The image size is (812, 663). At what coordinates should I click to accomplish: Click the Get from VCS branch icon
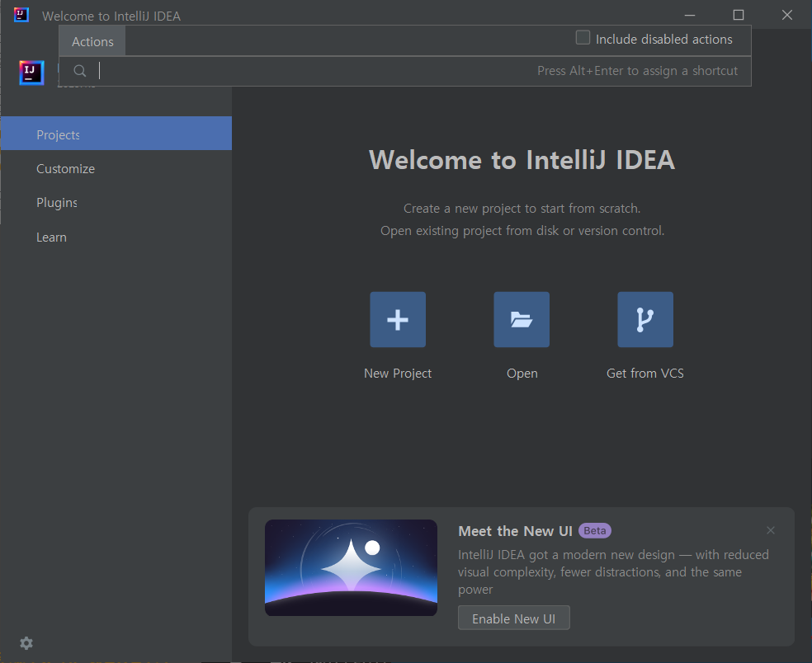coord(645,319)
